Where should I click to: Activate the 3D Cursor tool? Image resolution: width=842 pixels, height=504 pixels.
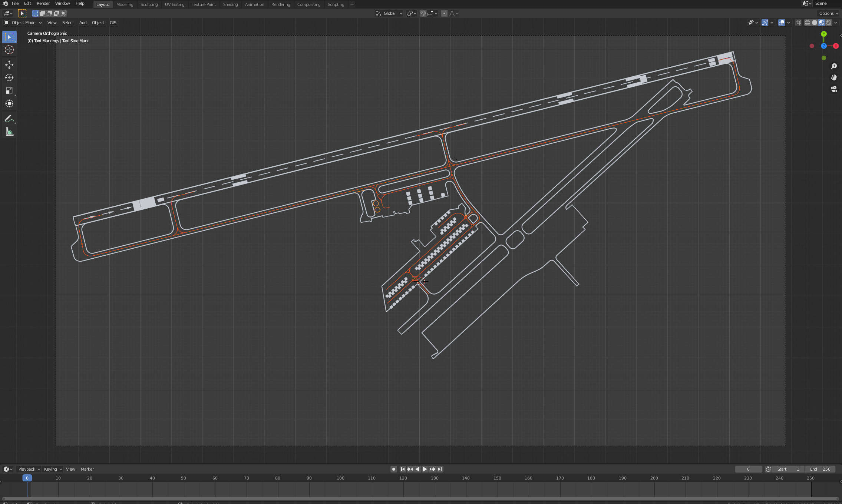(x=9, y=50)
